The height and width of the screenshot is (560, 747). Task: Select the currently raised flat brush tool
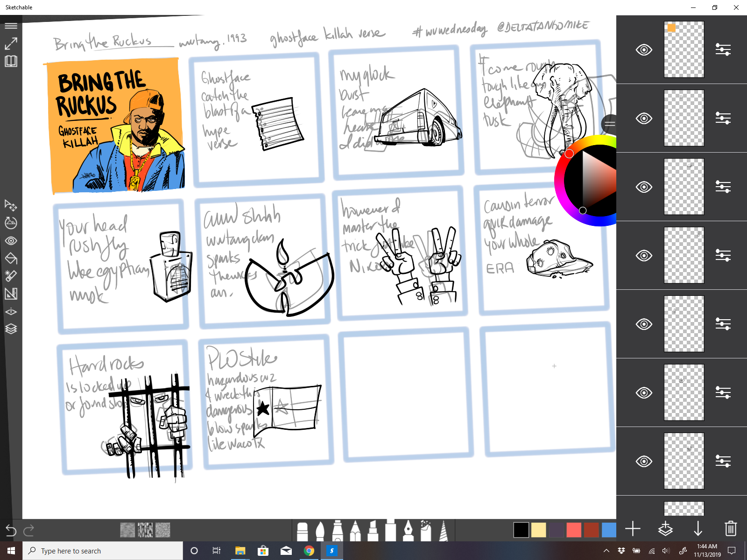pyautogui.click(x=391, y=530)
